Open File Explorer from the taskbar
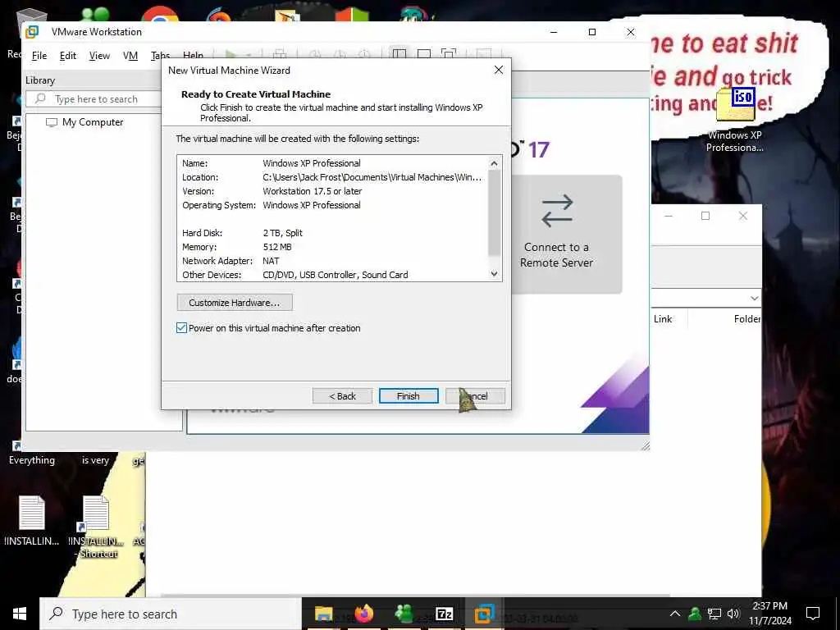The height and width of the screenshot is (630, 840). 323,614
